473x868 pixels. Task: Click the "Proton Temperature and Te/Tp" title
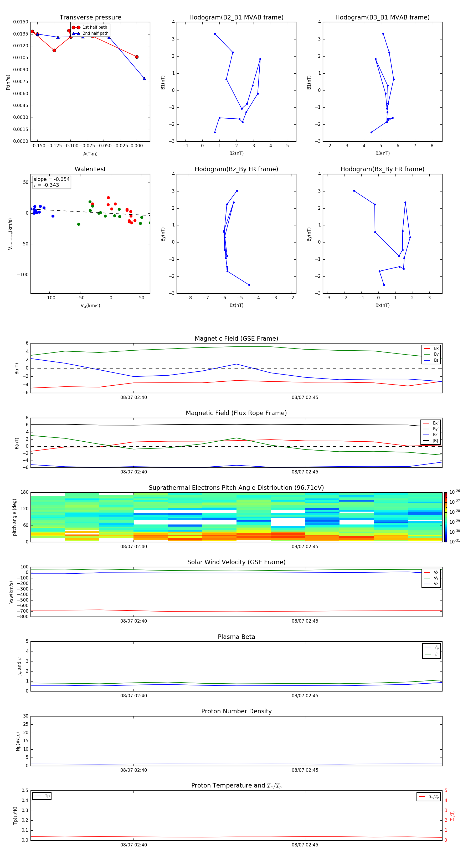(236, 786)
